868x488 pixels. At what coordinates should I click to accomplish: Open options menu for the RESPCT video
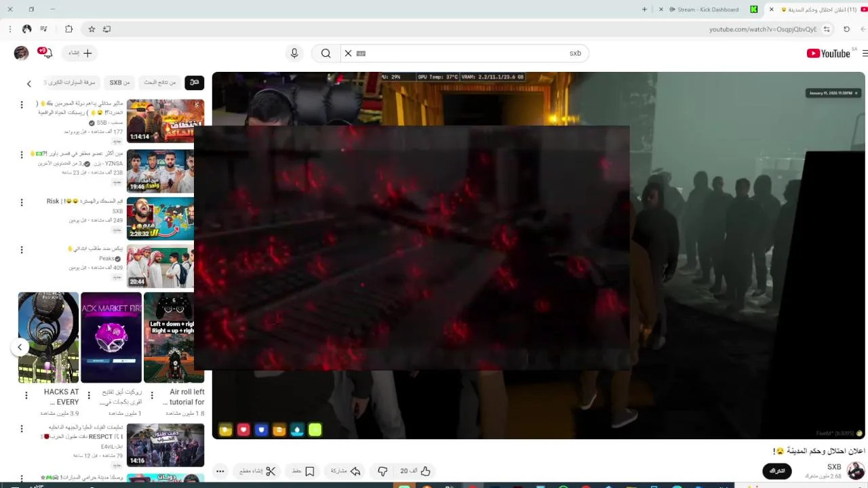(22, 428)
